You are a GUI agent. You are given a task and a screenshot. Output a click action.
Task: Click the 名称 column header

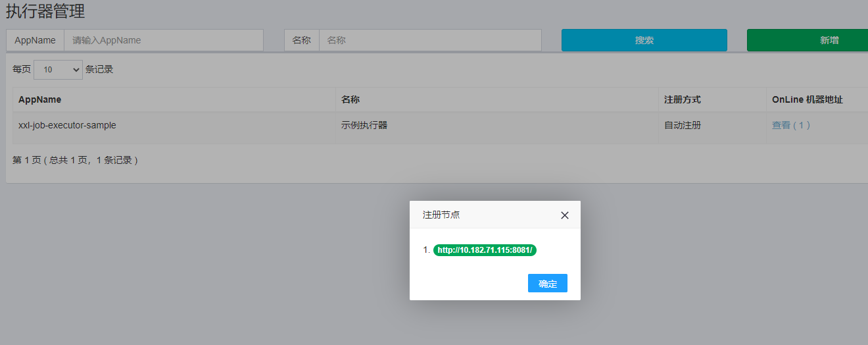496,99
